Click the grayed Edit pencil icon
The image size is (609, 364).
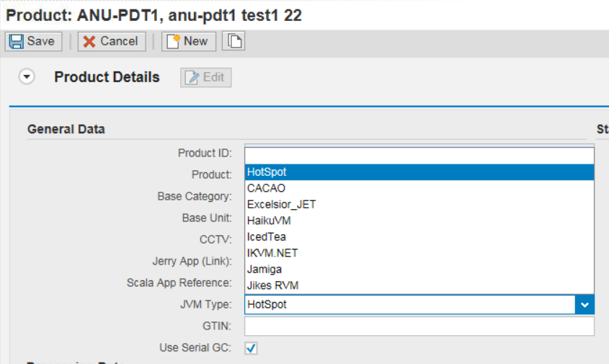pyautogui.click(x=192, y=78)
